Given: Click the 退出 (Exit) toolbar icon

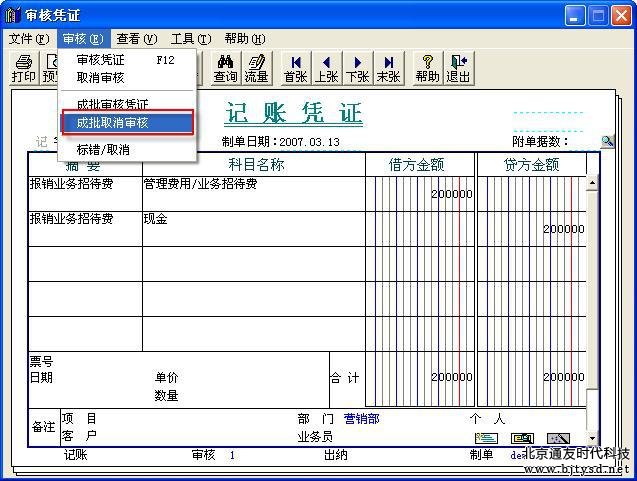Looking at the screenshot, I should 458,68.
